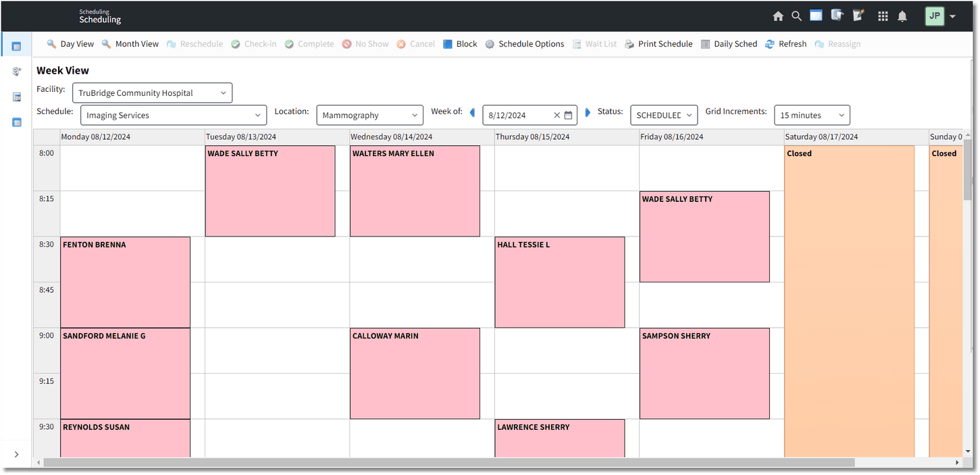
Task: Click Reschedule in the toolbar
Action: pyautogui.click(x=195, y=44)
